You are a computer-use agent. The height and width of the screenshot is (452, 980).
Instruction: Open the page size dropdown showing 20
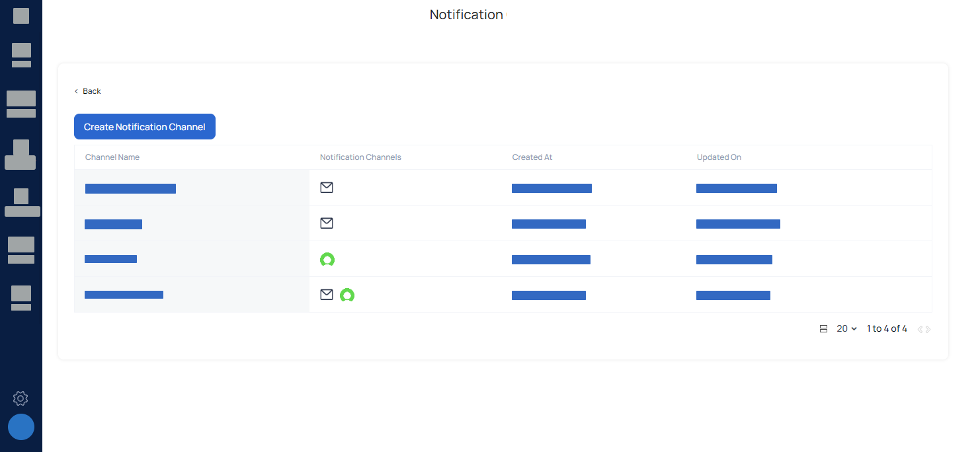pyautogui.click(x=846, y=329)
